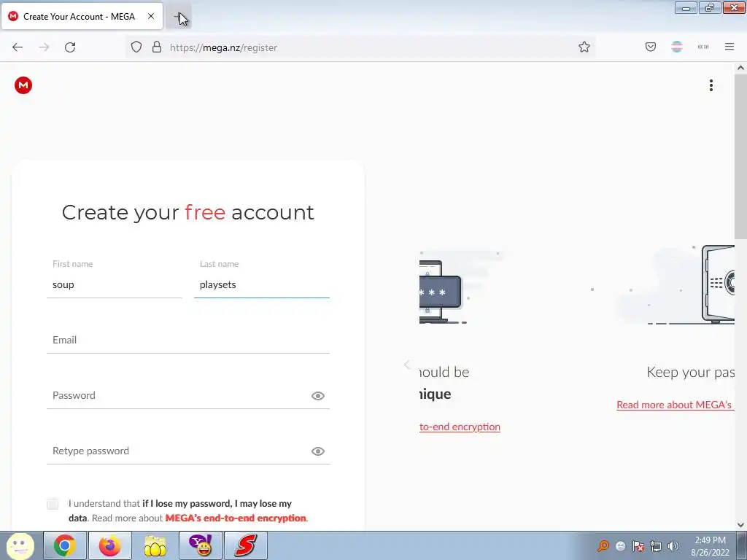Click the speaker volume tray icon
This screenshot has width=747, height=560.
pyautogui.click(x=673, y=546)
